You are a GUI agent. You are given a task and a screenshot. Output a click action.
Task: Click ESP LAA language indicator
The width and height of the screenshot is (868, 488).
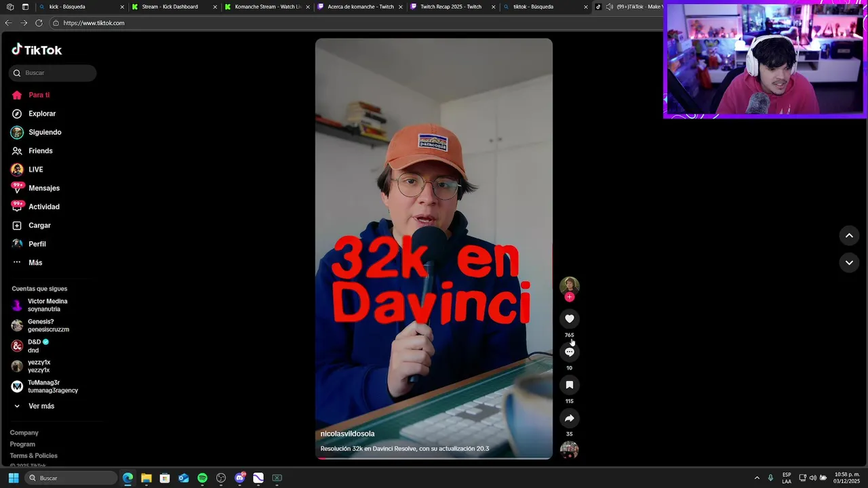[x=787, y=478]
